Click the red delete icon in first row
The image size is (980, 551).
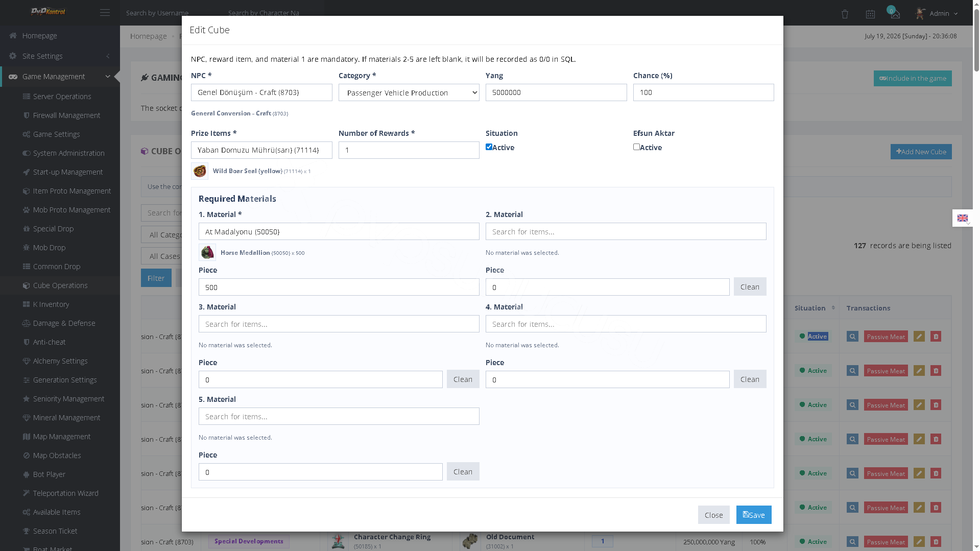[936, 337]
